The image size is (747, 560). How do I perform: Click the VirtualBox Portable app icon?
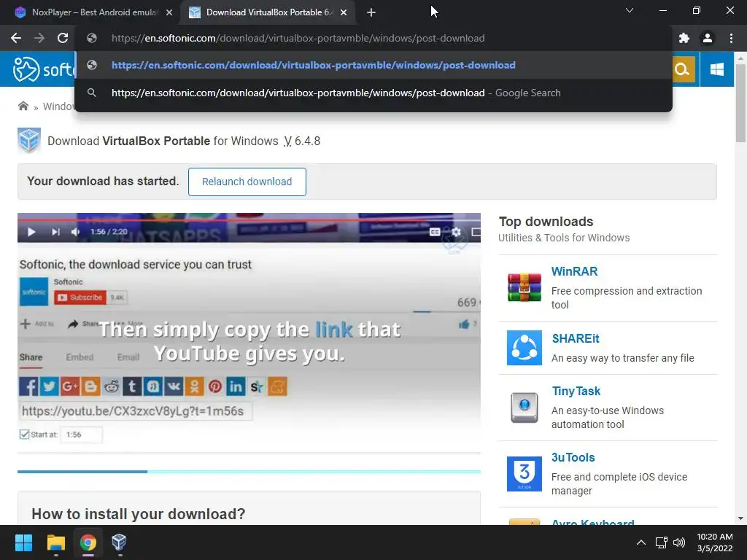tap(29, 141)
